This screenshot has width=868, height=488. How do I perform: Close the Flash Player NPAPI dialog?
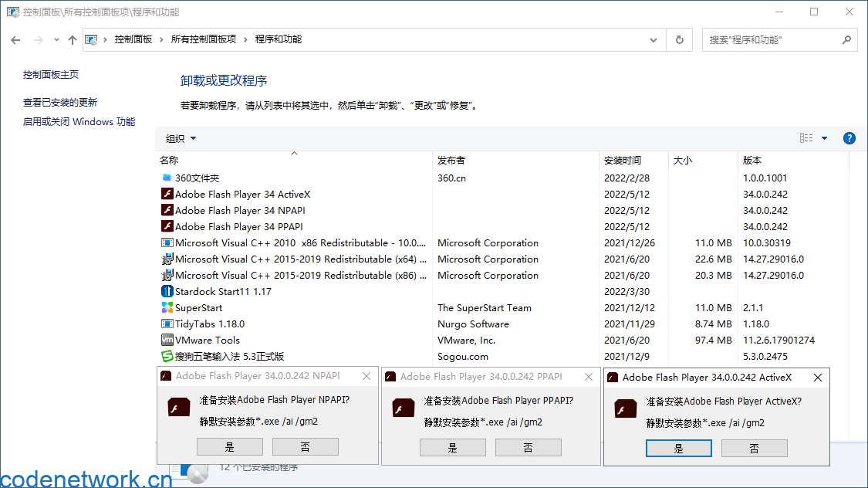click(366, 376)
